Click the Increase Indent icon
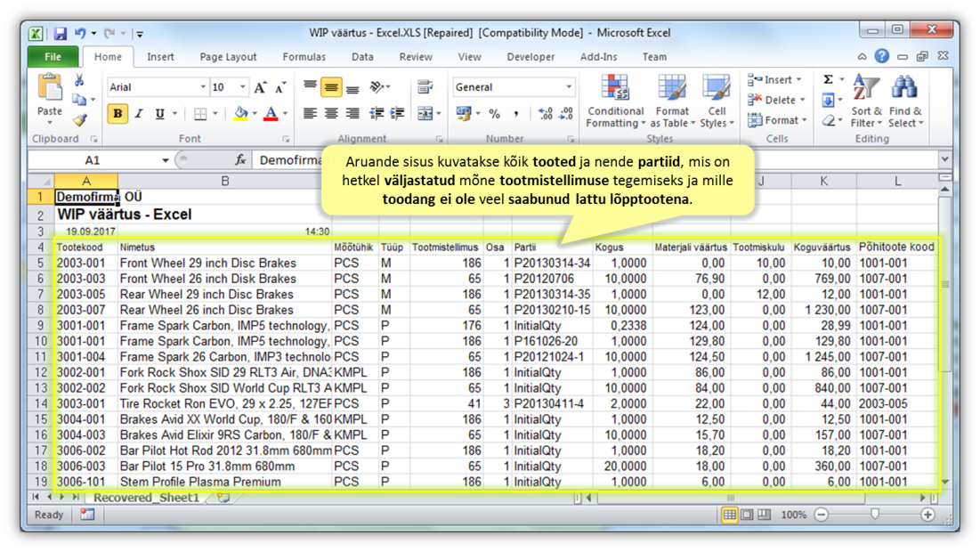Image resolution: width=980 pixels, height=552 pixels. [398, 113]
